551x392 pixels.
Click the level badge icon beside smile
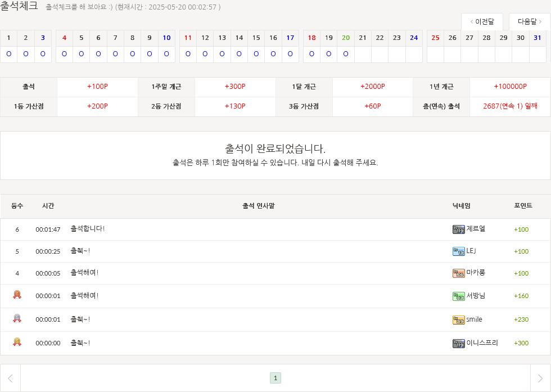(458, 320)
